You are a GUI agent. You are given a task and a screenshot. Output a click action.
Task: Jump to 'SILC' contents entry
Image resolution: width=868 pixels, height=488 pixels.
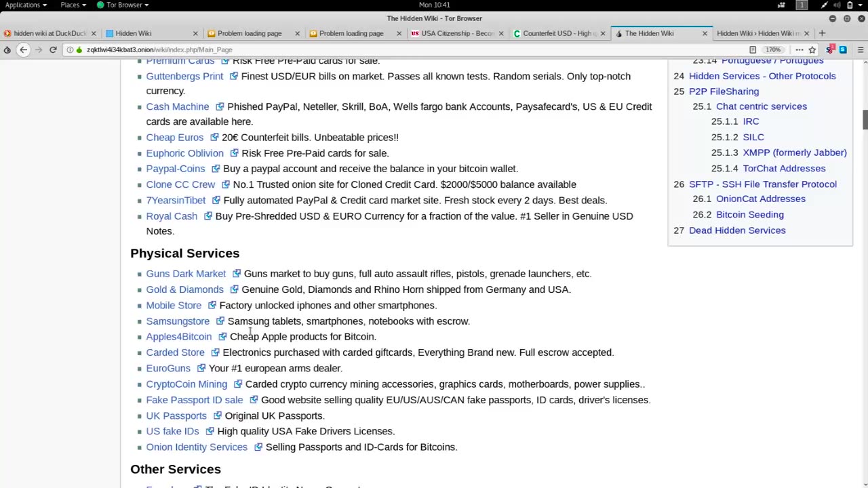(753, 137)
